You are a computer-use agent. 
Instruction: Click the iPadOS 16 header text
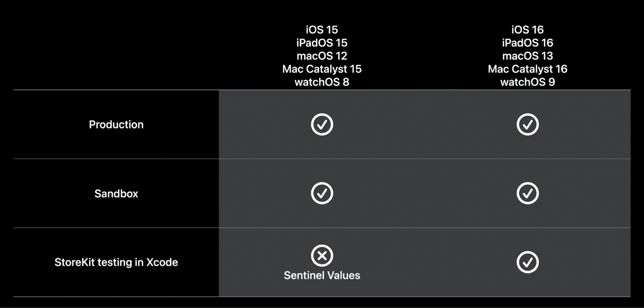click(x=528, y=43)
